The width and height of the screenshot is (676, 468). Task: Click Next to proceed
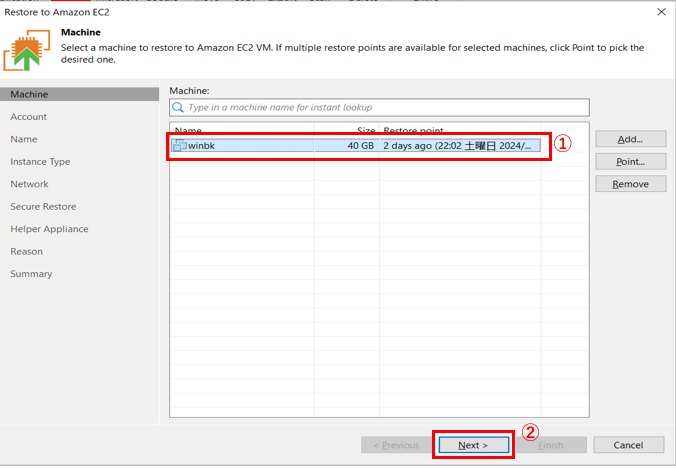tap(473, 445)
